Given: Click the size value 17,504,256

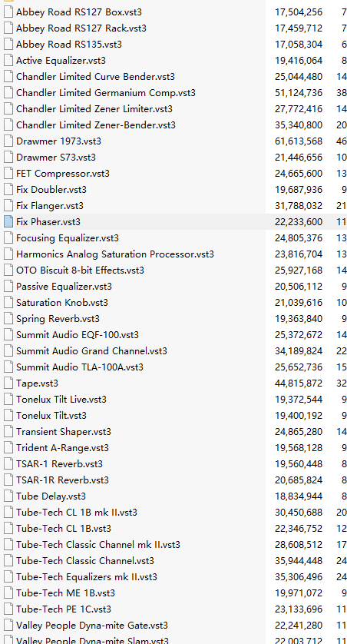Looking at the screenshot, I should pyautogui.click(x=299, y=12).
